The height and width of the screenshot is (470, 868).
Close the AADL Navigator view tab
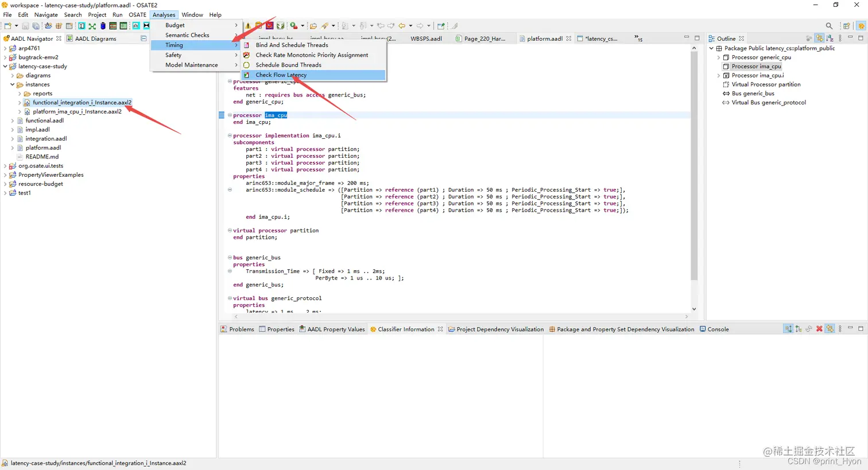point(59,38)
